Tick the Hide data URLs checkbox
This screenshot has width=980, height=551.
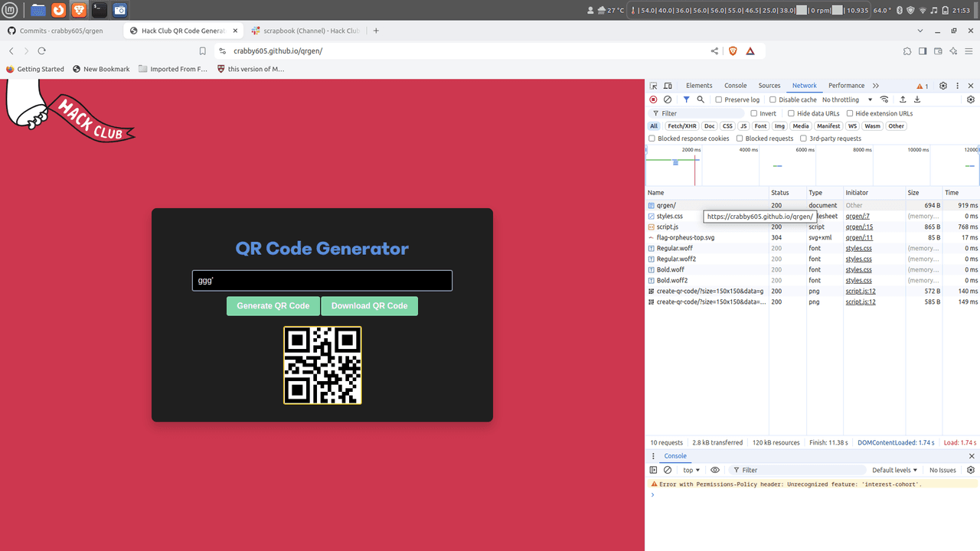pos(791,113)
